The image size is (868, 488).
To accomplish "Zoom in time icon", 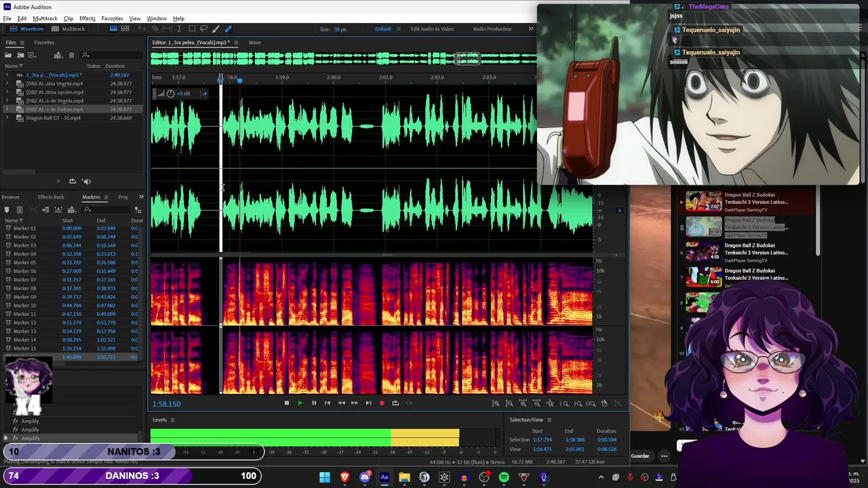I will pos(523,403).
